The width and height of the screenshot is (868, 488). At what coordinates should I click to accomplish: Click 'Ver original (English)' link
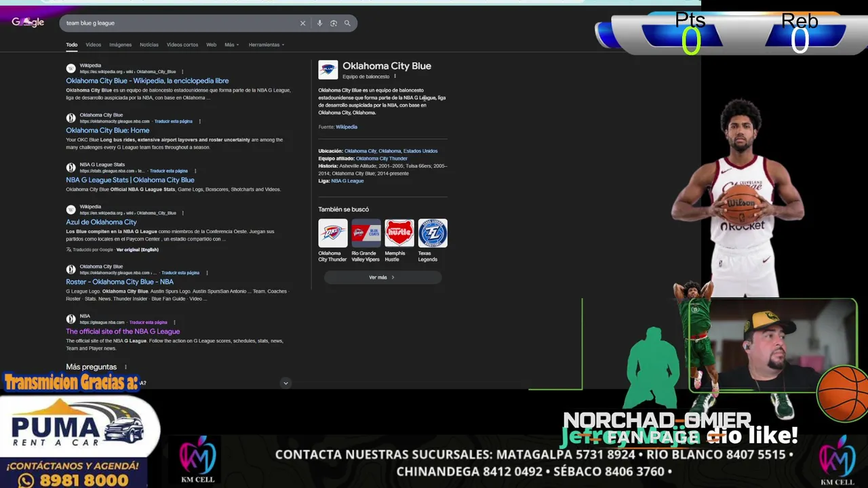137,249
